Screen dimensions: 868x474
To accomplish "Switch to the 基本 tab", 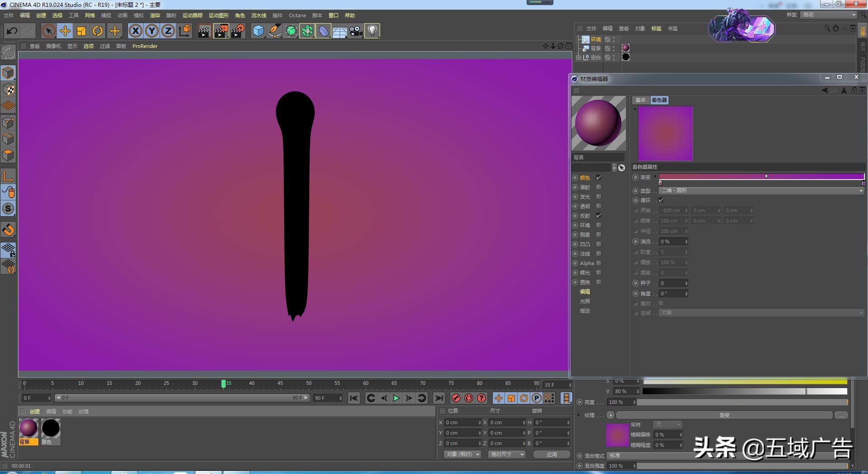I will click(640, 100).
